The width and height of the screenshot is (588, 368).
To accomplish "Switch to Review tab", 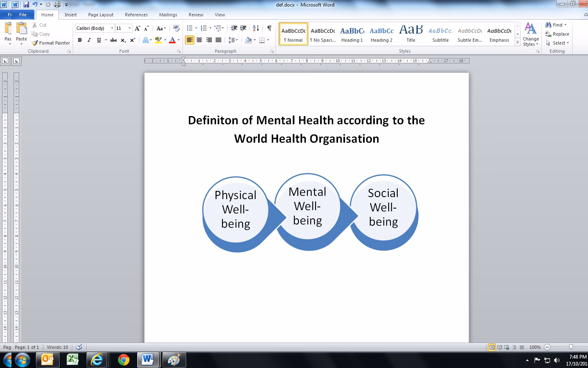I will pos(196,15).
